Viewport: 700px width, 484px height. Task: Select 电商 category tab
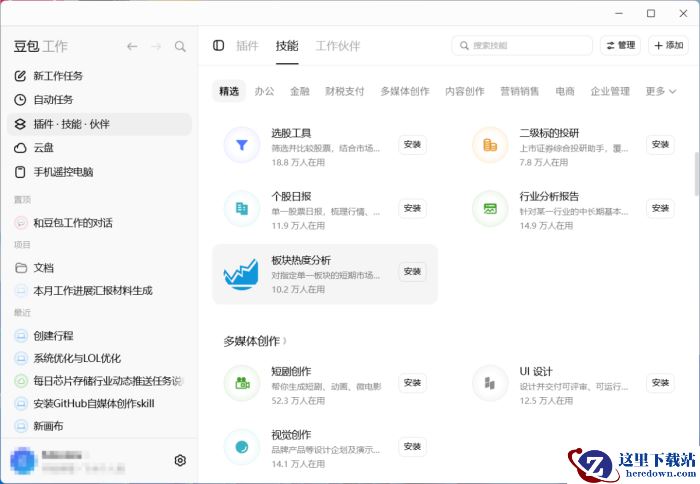565,92
